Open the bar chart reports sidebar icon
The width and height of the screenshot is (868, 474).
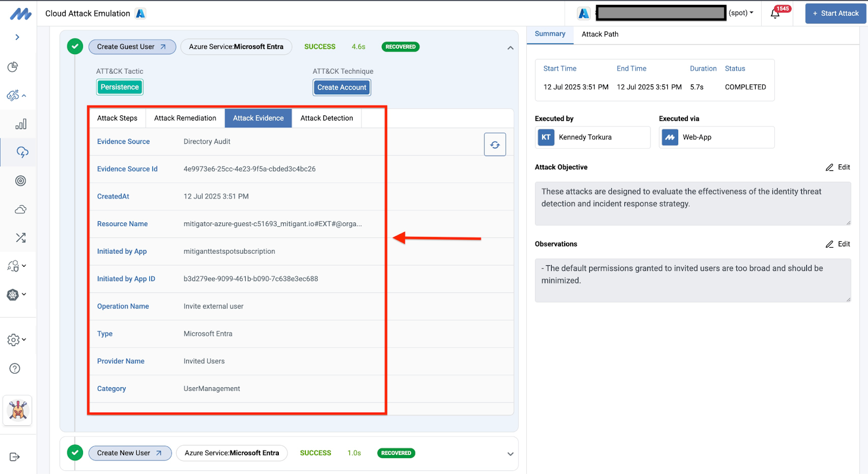pyautogui.click(x=21, y=124)
